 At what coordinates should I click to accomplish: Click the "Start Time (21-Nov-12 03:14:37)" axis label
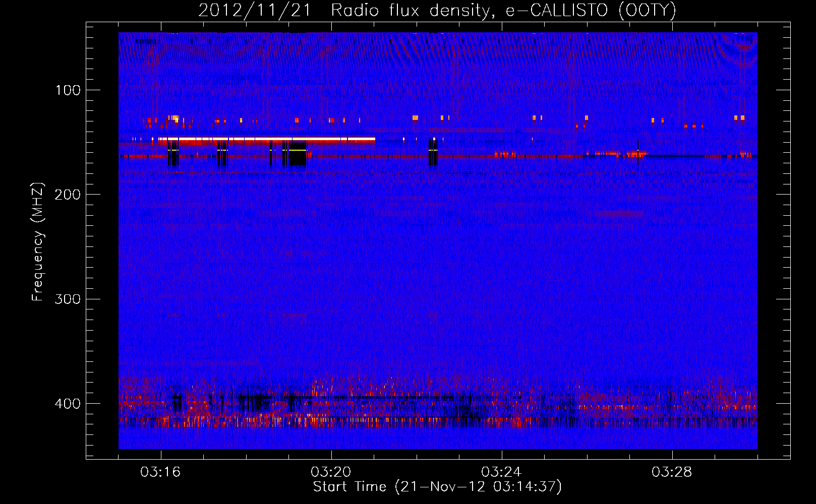[437, 487]
